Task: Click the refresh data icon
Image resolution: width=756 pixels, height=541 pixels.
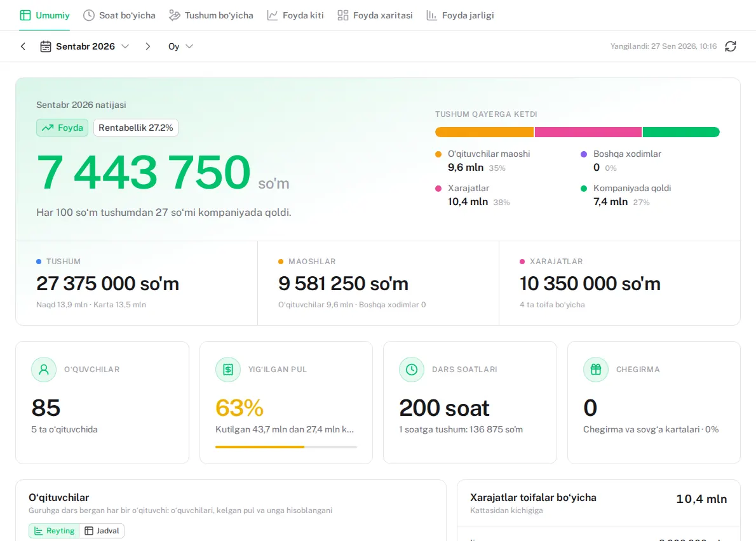Action: (731, 46)
